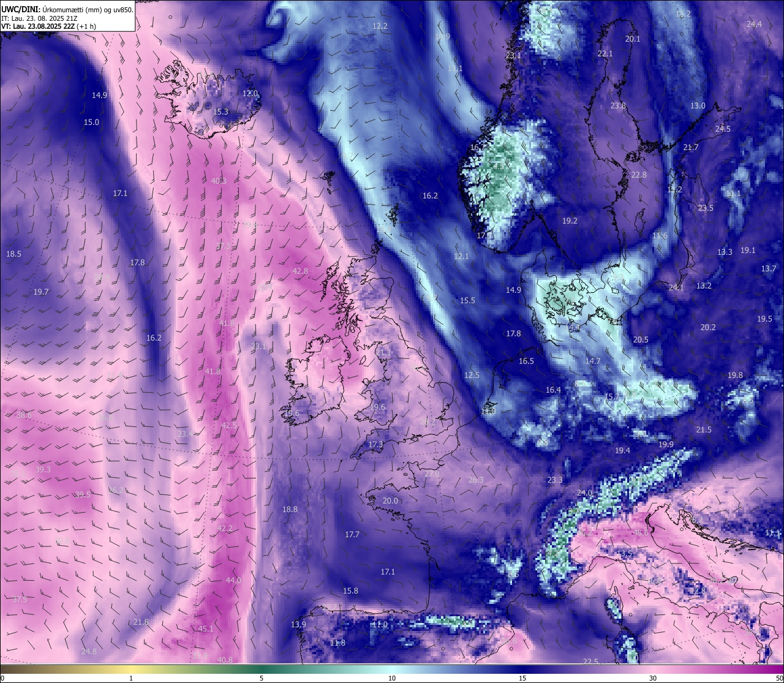784x683 pixels.
Task: Click the 15.3 value over Iceland
Action: 221,111
